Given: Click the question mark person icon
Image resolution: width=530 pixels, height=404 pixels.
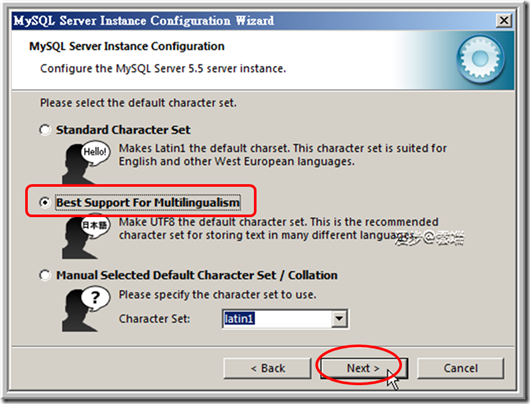Looking at the screenshot, I should tap(86, 309).
